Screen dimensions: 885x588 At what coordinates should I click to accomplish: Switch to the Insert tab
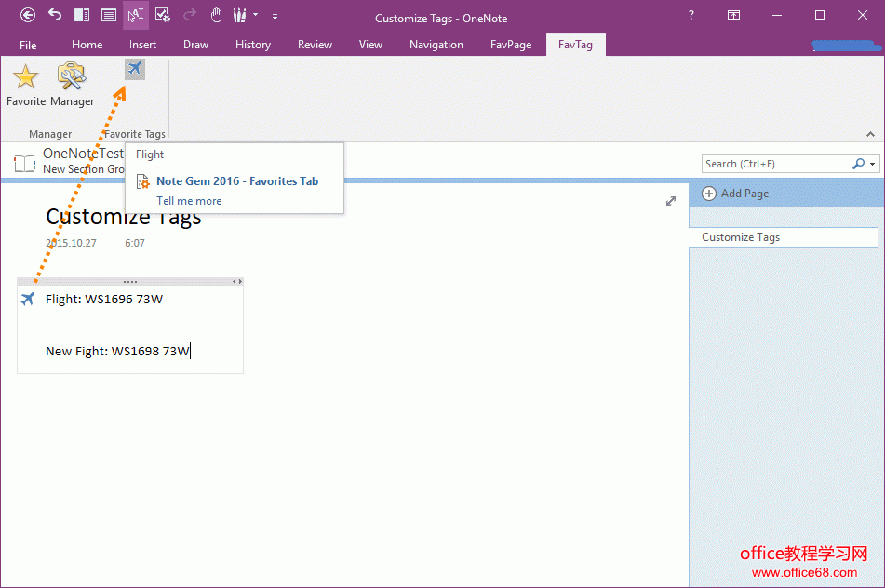pos(142,45)
